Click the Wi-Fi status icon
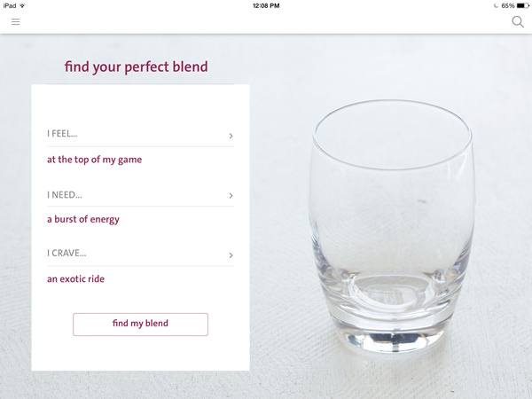Viewport: 532px width, 399px height. [x=24, y=5]
